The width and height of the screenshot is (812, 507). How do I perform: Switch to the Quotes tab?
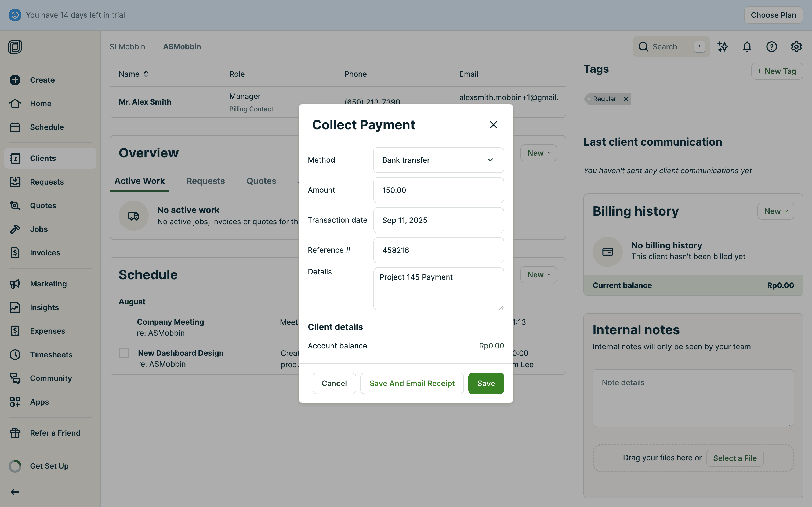261,181
